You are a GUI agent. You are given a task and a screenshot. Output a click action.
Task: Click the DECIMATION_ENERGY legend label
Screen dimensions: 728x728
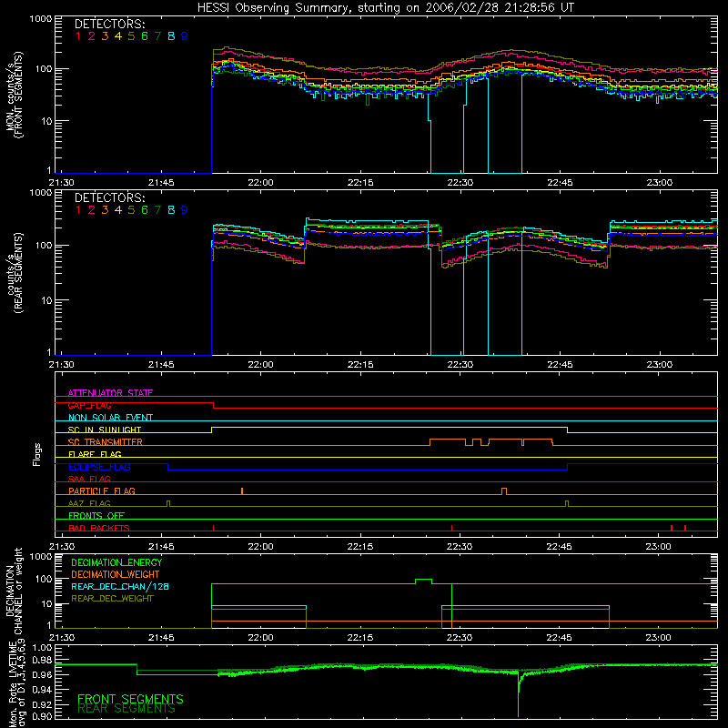pyautogui.click(x=116, y=562)
